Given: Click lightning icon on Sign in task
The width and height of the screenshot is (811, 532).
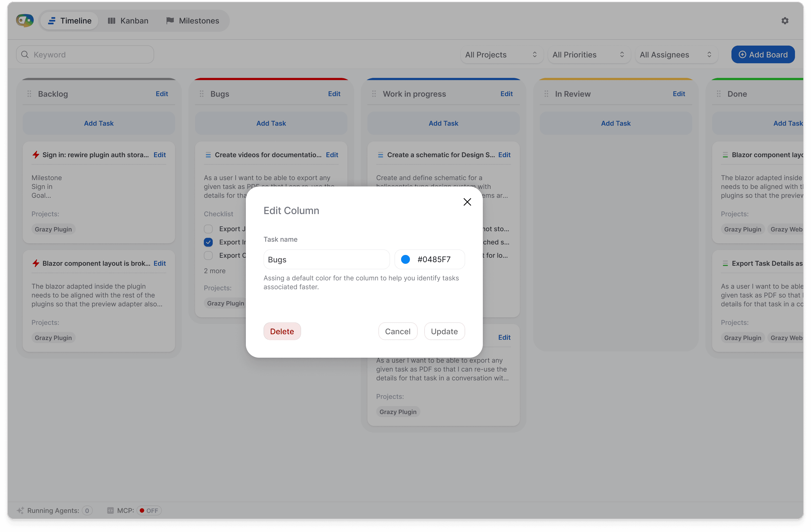Looking at the screenshot, I should [x=36, y=155].
